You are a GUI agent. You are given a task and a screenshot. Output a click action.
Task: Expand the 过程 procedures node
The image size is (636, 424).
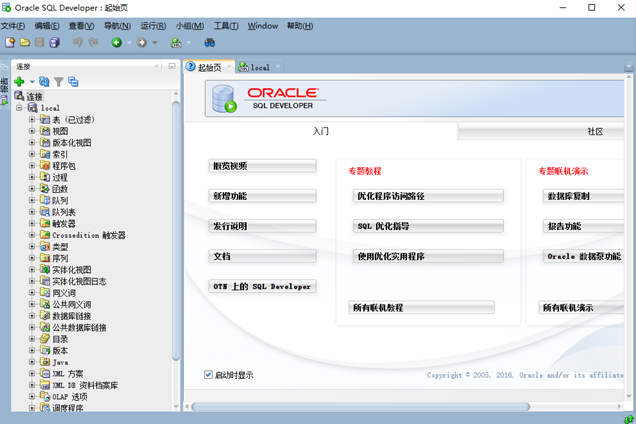(x=32, y=177)
